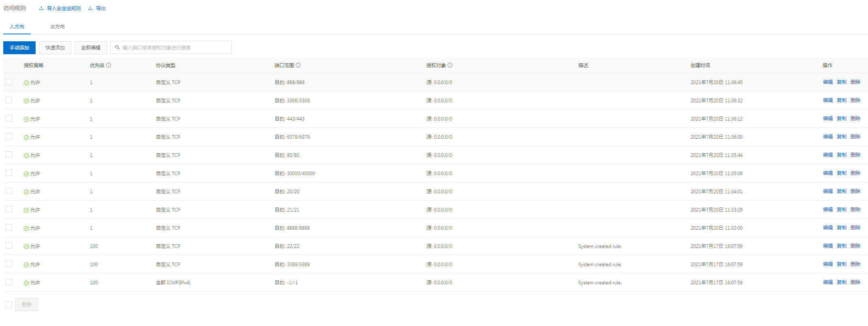The height and width of the screenshot is (326, 868).
Task: Tick checkbox for port 888/888 rule
Action: [x=9, y=82]
